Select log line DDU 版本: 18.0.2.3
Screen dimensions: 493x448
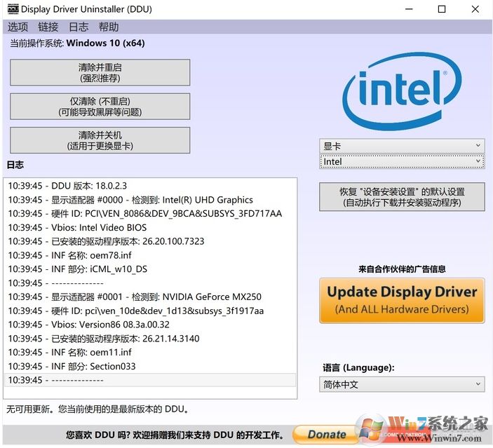click(150, 186)
